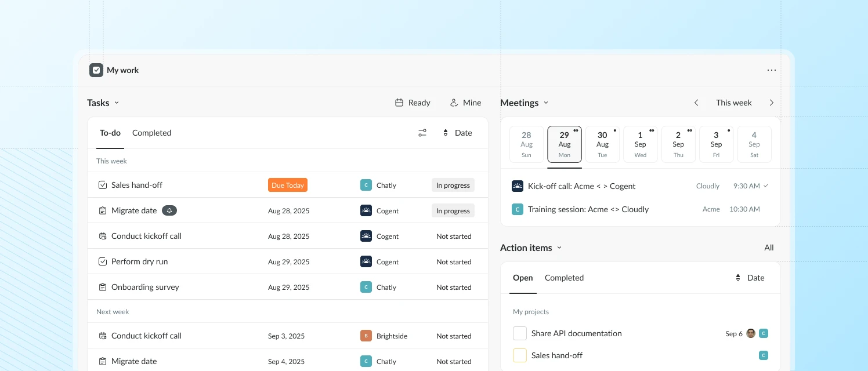The height and width of the screenshot is (371, 868).
Task: Click the bell reminder badge on Migrate date
Action: tap(169, 210)
